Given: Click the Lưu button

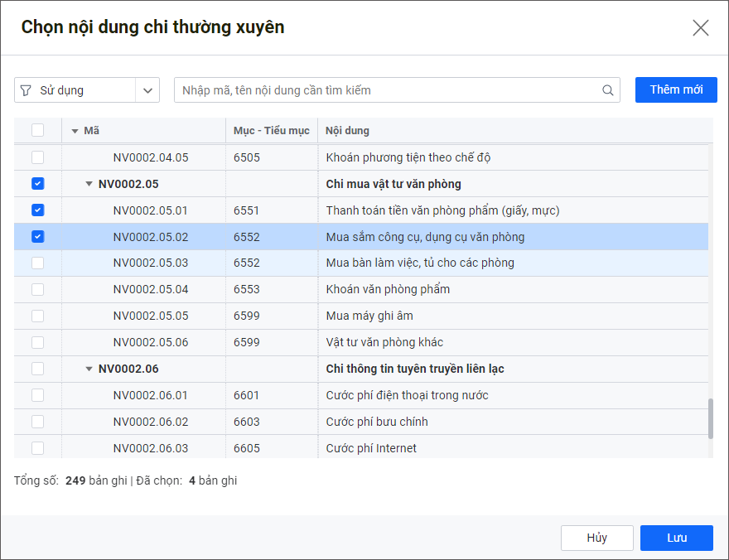Looking at the screenshot, I should pos(676,538).
